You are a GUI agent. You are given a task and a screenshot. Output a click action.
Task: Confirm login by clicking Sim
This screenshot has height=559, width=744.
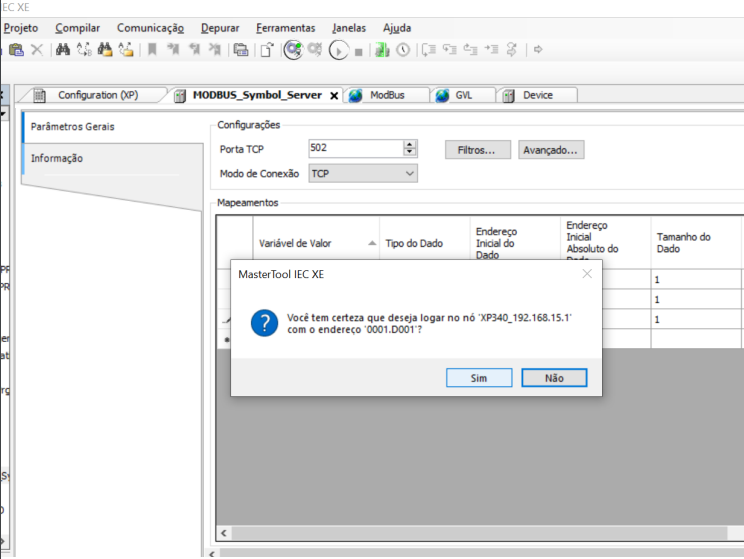478,379
